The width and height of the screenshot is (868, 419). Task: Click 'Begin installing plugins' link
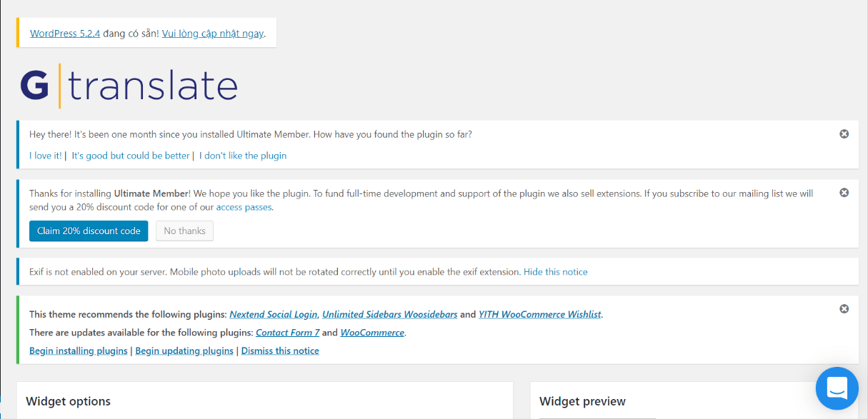coord(79,351)
